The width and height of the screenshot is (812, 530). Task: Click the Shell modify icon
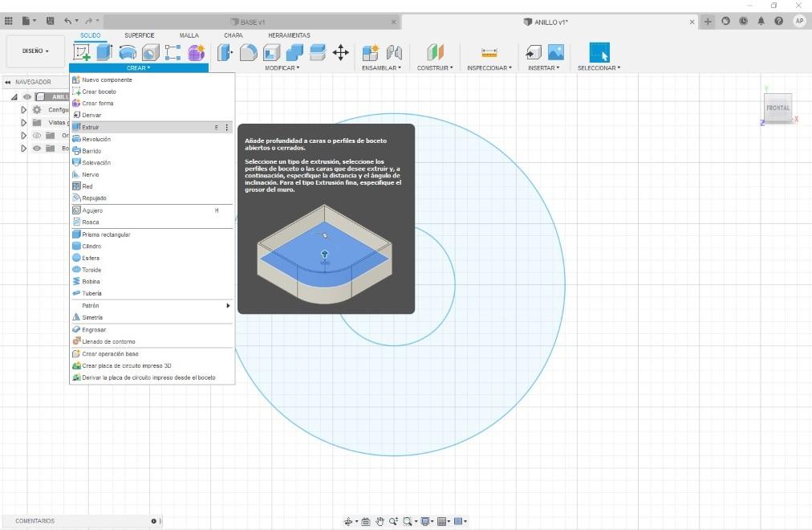pos(271,52)
